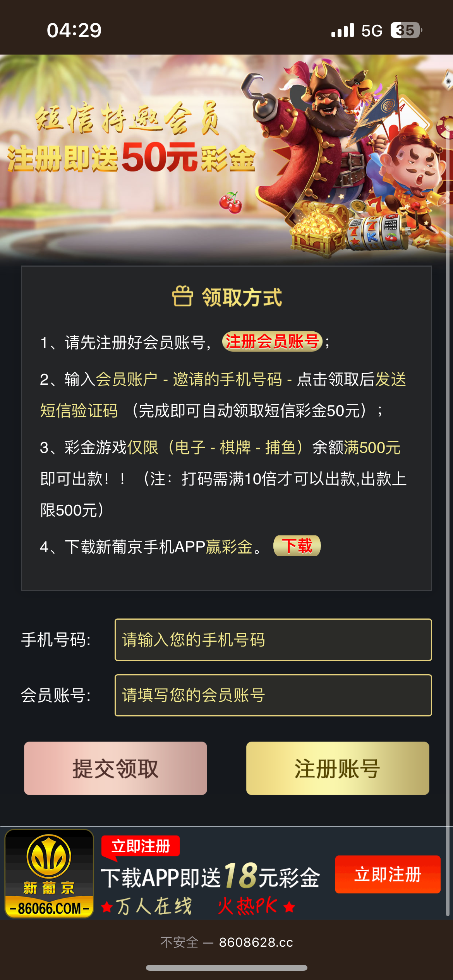
Task: Tap the battery indicator in the status bar
Action: pyautogui.click(x=405, y=30)
